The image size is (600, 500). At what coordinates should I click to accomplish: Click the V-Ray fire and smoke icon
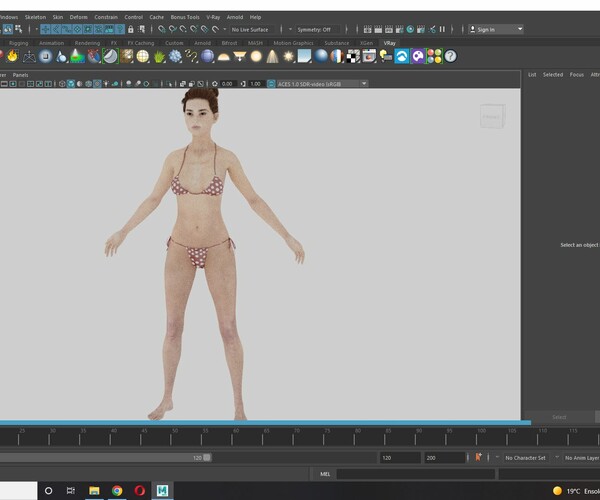pyautogui.click(x=13, y=56)
